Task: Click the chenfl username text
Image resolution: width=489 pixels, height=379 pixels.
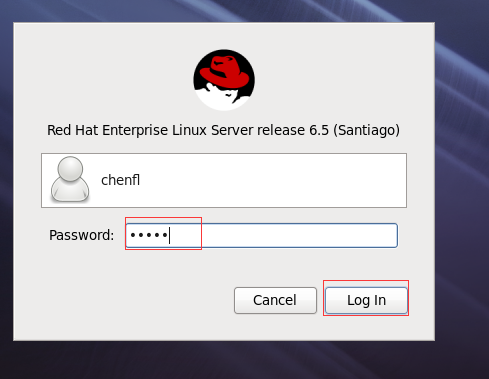Action: pyautogui.click(x=120, y=180)
